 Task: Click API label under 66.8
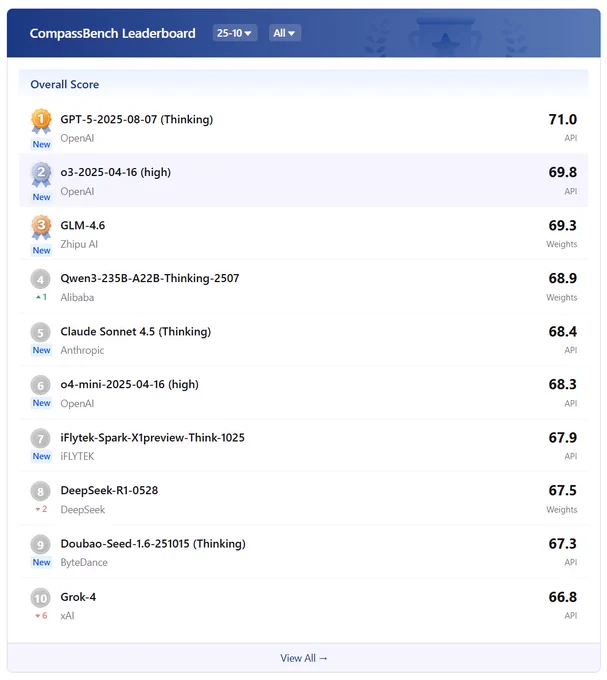[571, 615]
